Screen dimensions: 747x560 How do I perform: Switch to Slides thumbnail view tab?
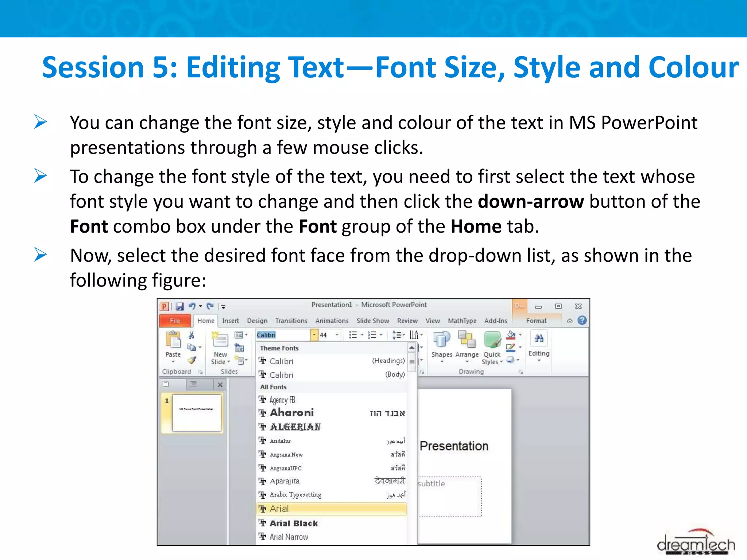click(166, 384)
